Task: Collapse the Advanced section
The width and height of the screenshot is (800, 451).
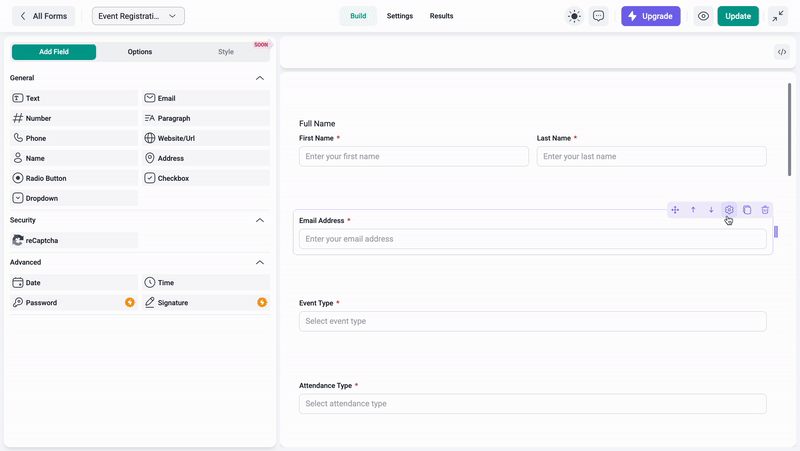Action: (260, 262)
